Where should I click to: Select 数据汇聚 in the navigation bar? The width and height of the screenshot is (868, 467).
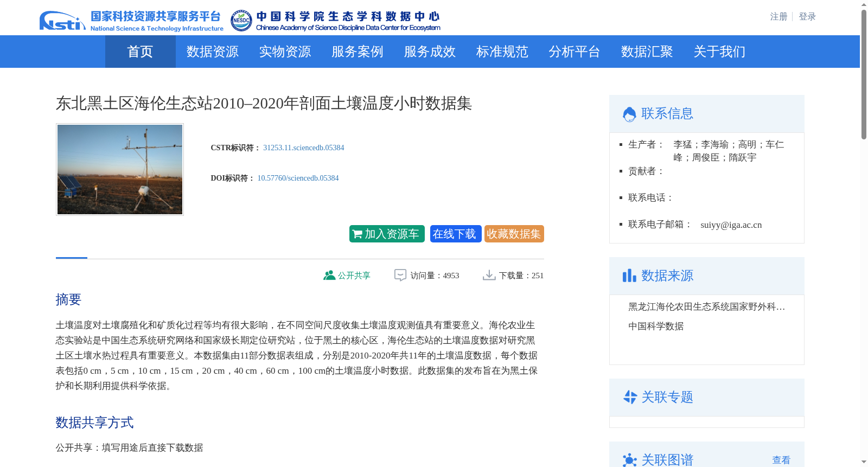coord(647,52)
